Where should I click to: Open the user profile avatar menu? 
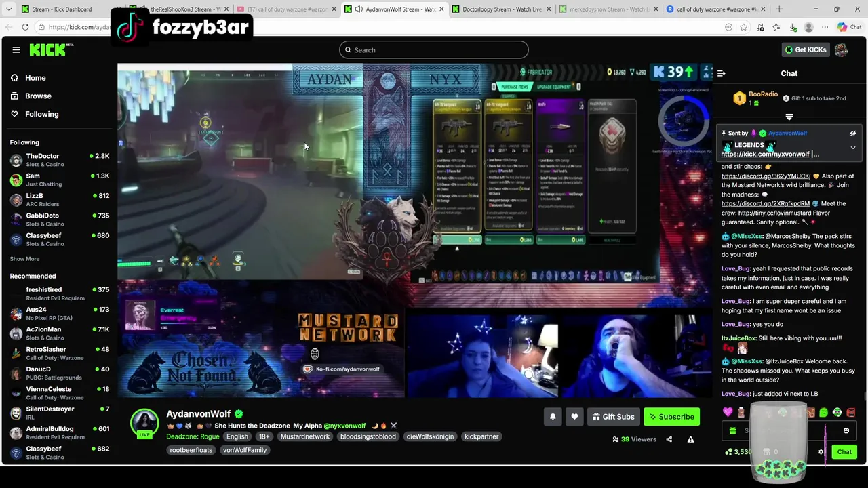(x=842, y=49)
